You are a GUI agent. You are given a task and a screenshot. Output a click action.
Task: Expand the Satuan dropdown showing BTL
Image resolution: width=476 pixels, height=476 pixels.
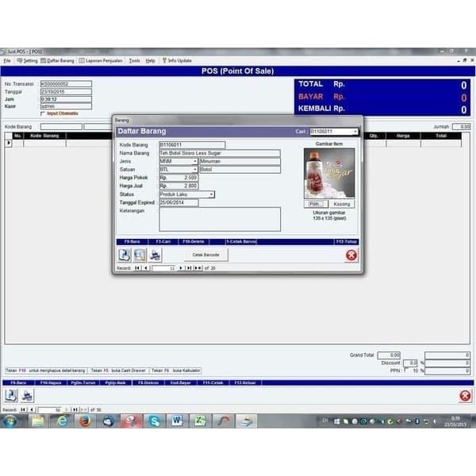[195, 170]
